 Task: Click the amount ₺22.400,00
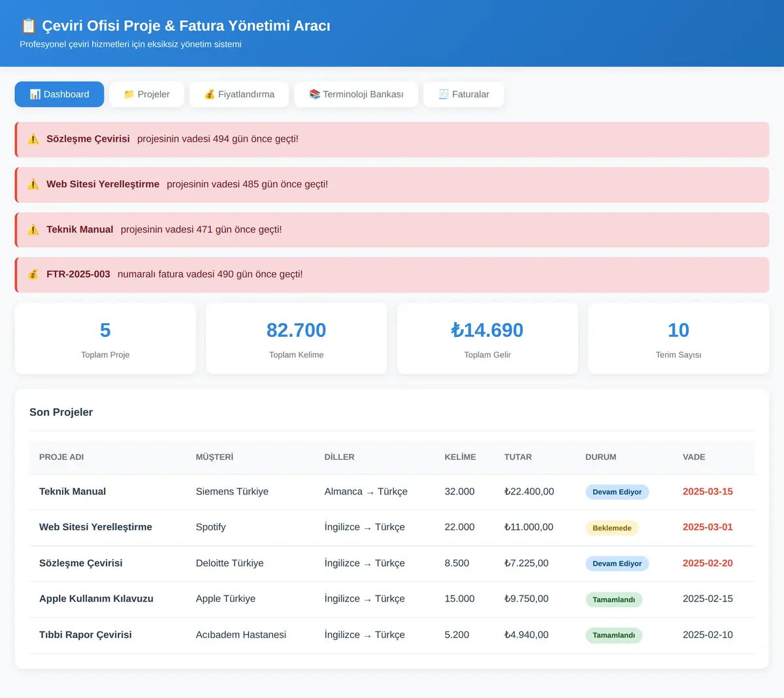tap(529, 492)
